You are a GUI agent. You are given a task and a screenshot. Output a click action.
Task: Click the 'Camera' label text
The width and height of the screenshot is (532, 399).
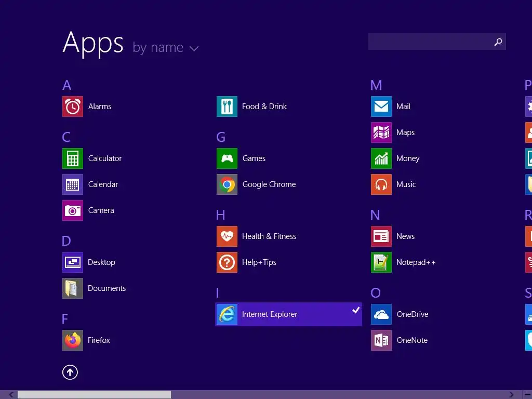(x=101, y=210)
